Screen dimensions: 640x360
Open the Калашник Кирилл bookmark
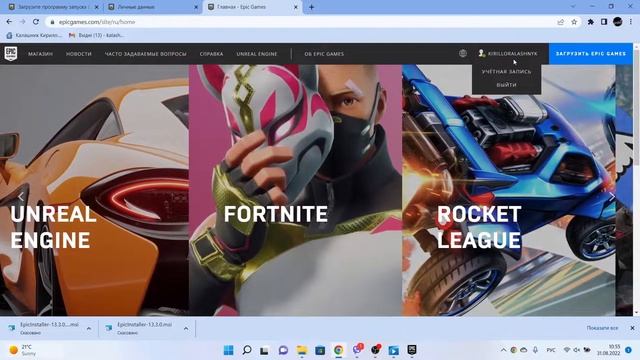coord(34,36)
